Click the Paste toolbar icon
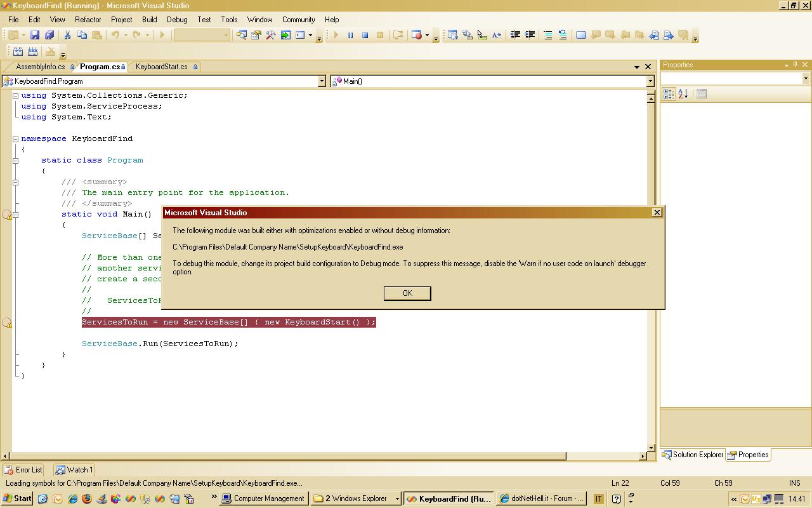Screen dimensions: 812x508 (96, 35)
